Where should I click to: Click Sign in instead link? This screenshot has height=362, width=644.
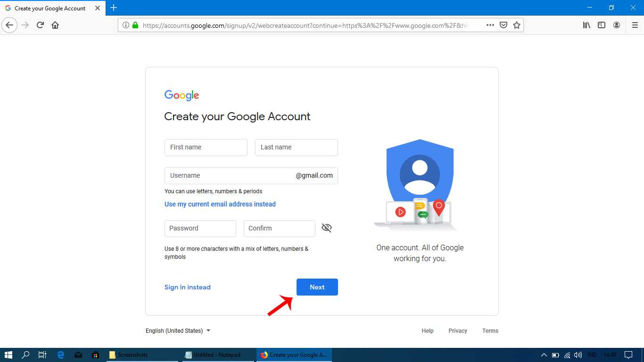tap(187, 287)
